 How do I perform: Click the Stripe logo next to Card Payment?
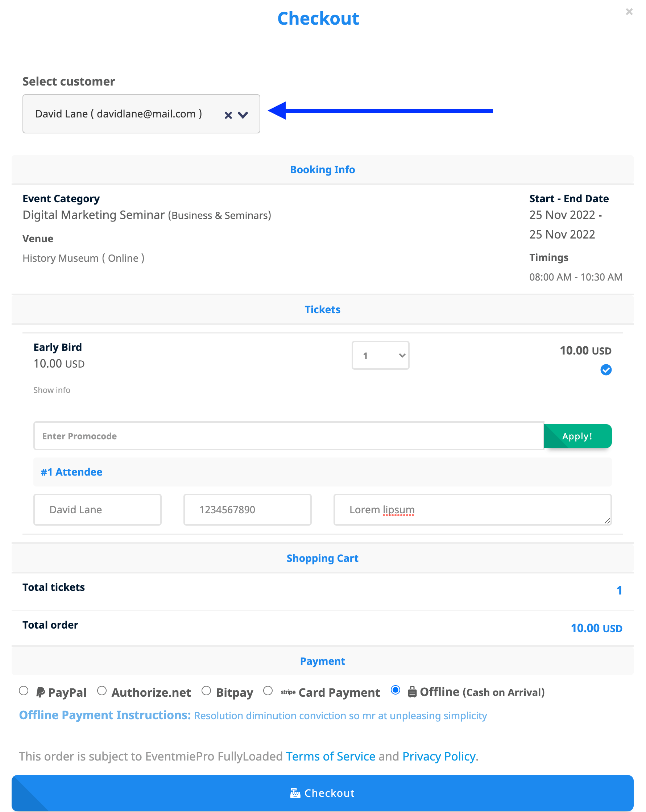pos(288,692)
